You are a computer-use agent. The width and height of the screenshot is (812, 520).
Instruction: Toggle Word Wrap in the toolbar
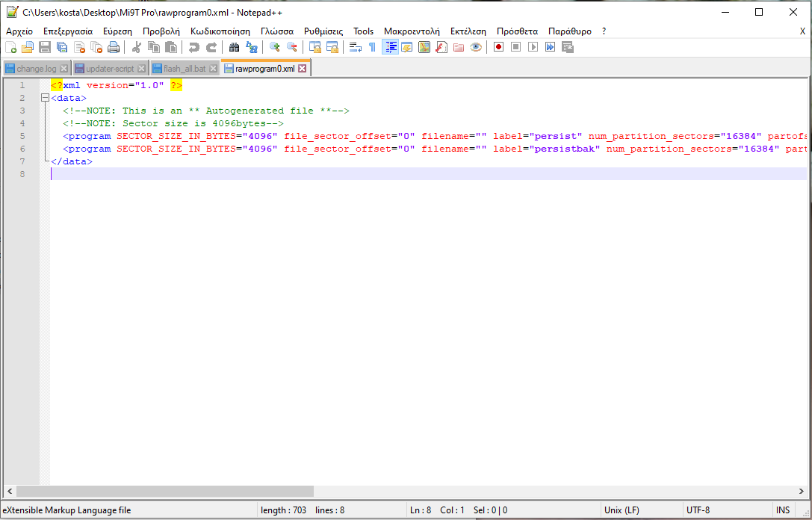(x=356, y=47)
